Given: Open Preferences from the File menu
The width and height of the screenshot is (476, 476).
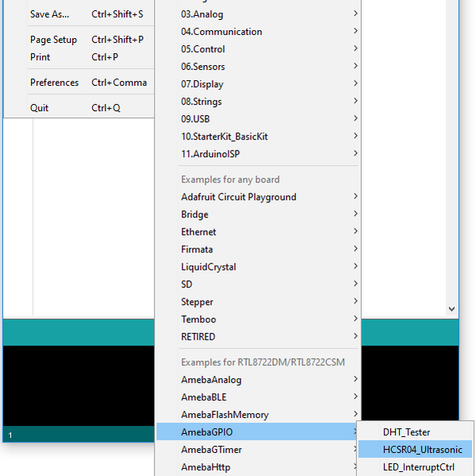Looking at the screenshot, I should [x=79, y=83].
